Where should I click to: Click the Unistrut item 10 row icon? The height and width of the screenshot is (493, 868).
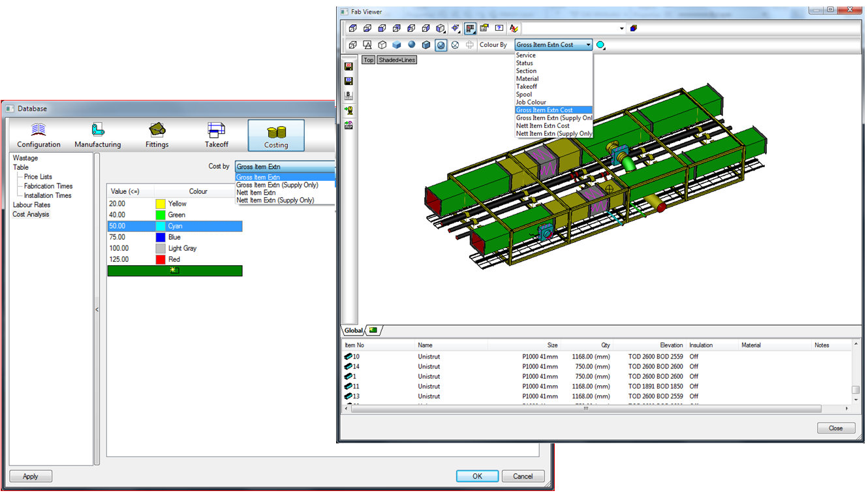tap(349, 357)
